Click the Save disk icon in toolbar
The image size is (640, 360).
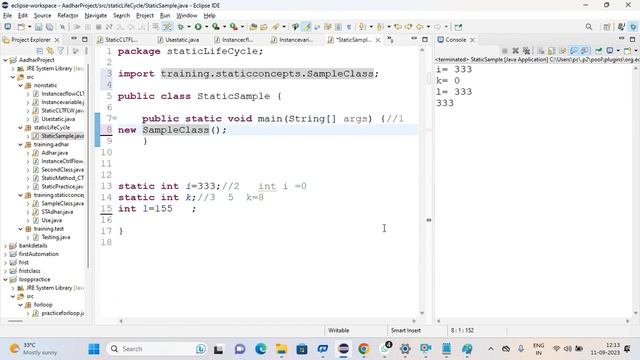pos(38,27)
